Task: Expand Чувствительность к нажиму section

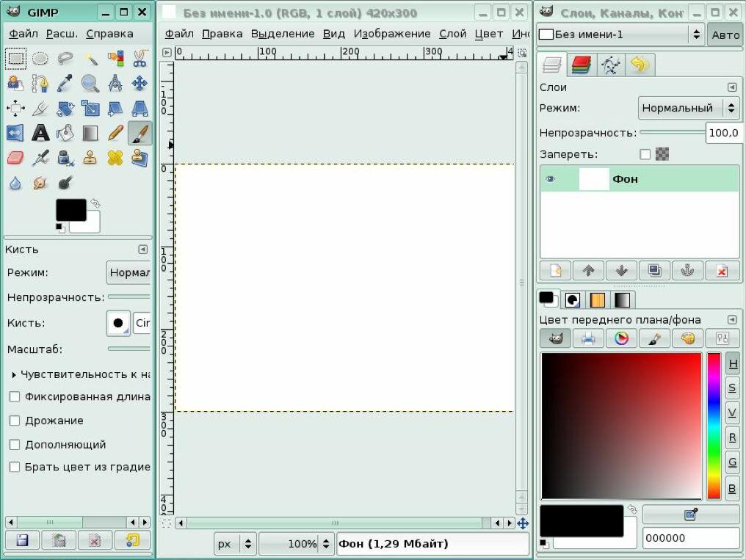Action: tap(14, 374)
